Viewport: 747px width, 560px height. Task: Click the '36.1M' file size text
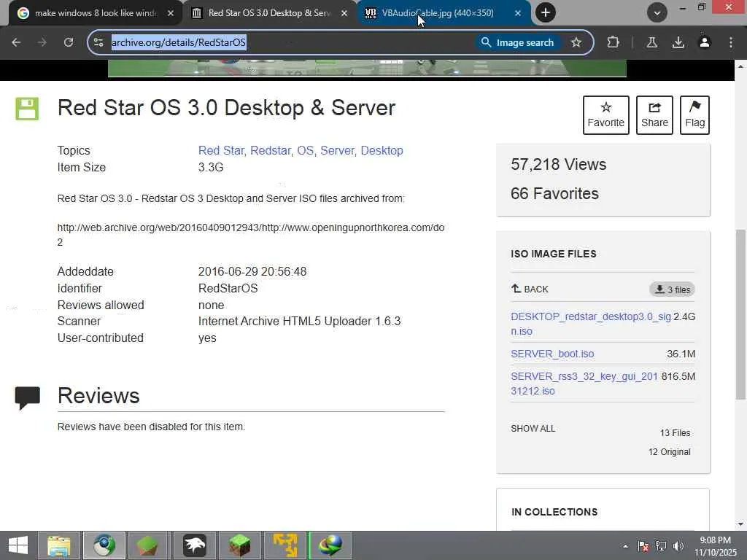tap(681, 354)
